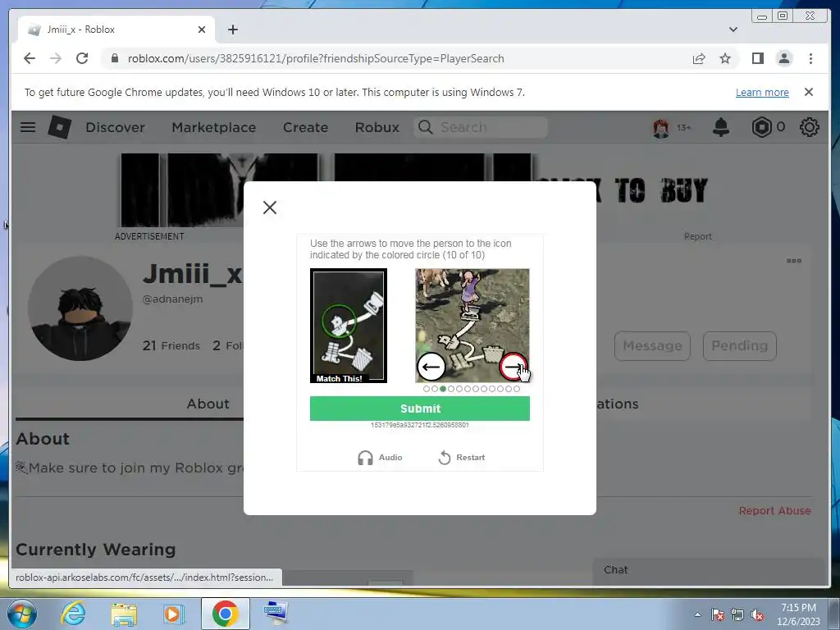Open the Action Center flag tray icon
The image size is (840, 630).
(x=718, y=614)
